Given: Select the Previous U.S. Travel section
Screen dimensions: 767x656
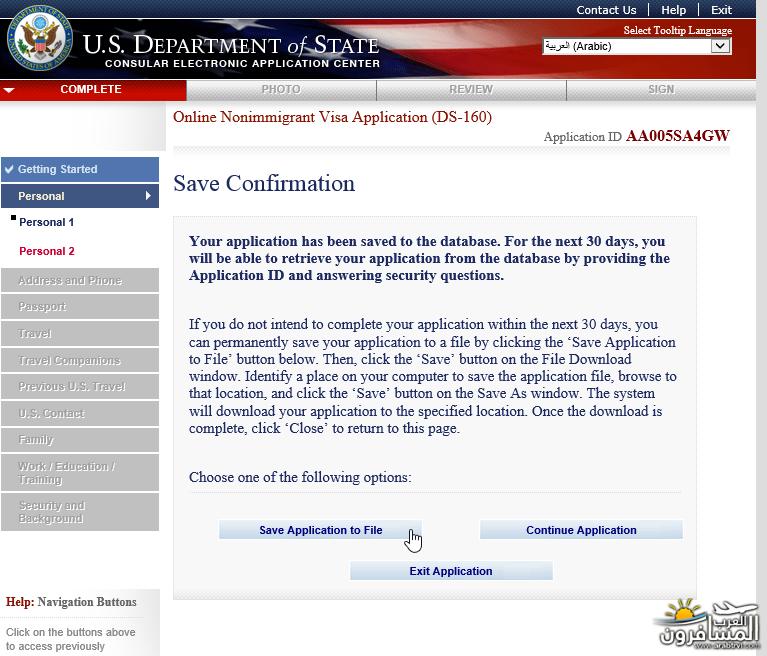Looking at the screenshot, I should tap(80, 386).
